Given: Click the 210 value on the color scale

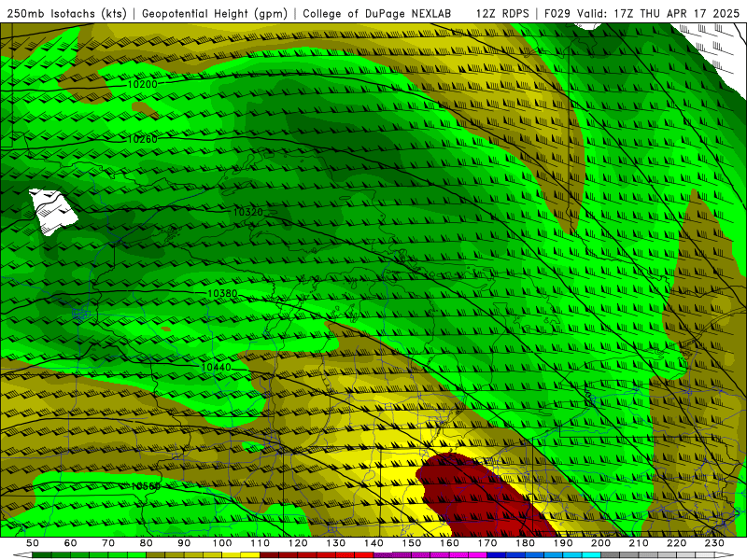Looking at the screenshot, I should (639, 543).
